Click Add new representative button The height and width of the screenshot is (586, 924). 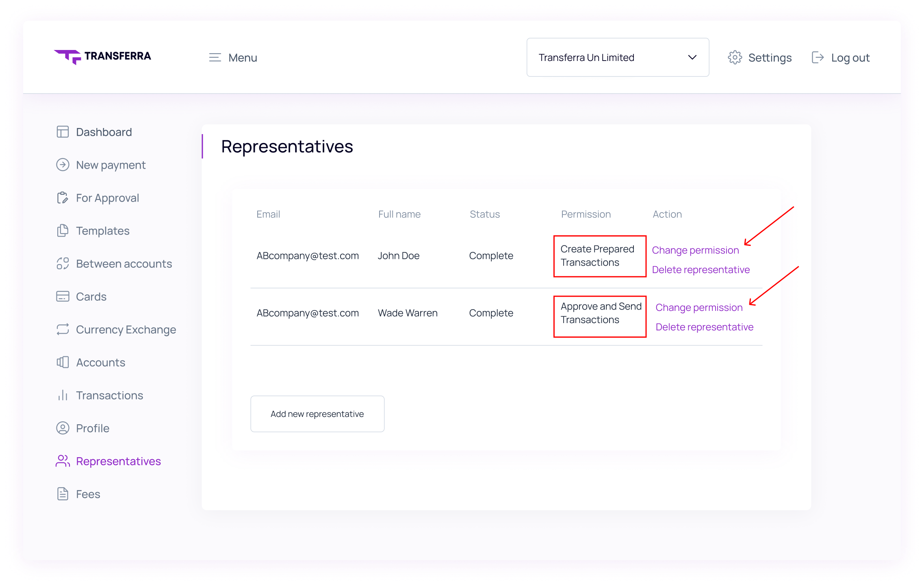[x=317, y=414]
